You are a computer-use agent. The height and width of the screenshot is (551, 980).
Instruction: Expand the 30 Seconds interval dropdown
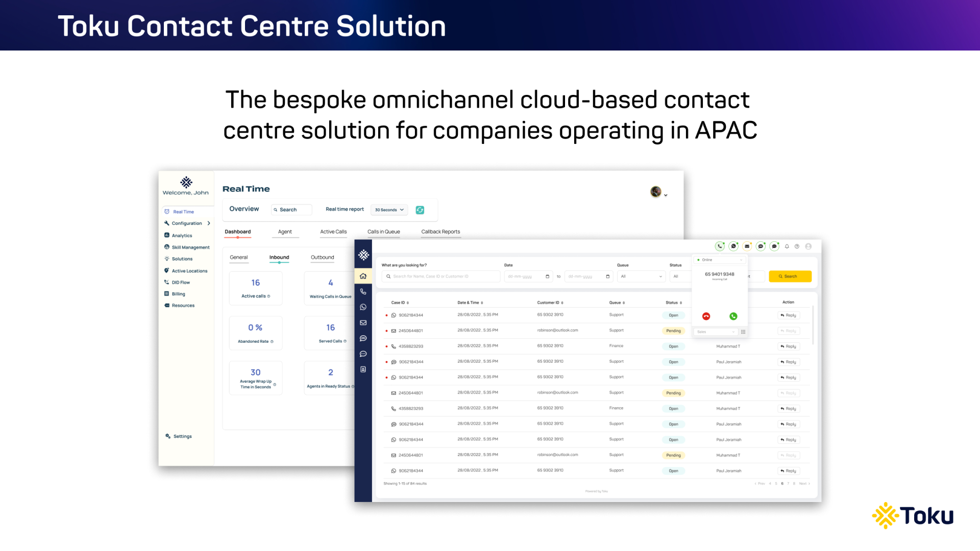[x=389, y=210]
